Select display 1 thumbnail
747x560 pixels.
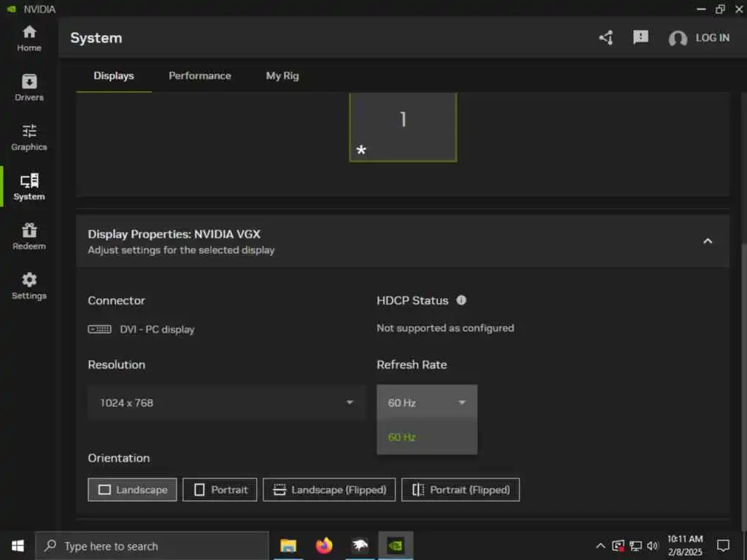coord(403,127)
